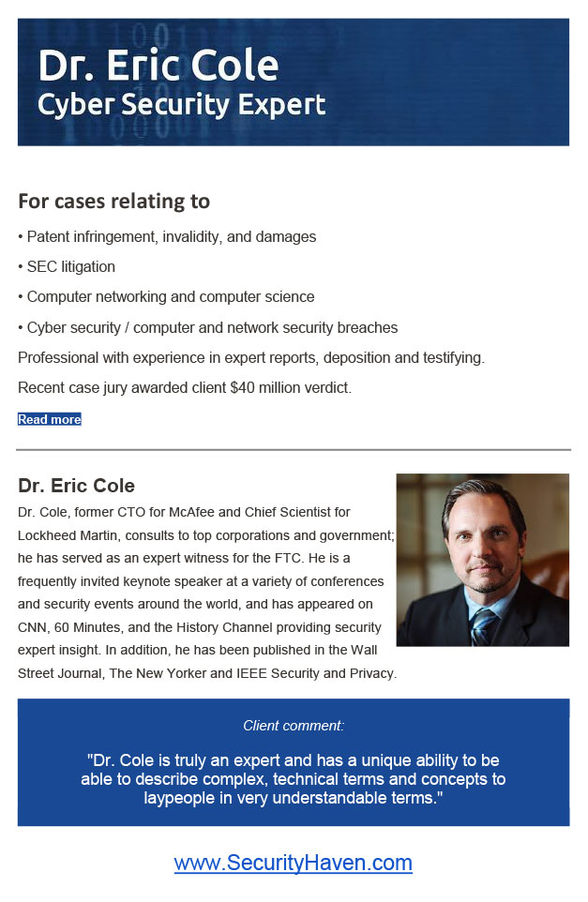The image size is (588, 902).
Task: Select the Patent infringement bullet item
Action: [x=168, y=237]
